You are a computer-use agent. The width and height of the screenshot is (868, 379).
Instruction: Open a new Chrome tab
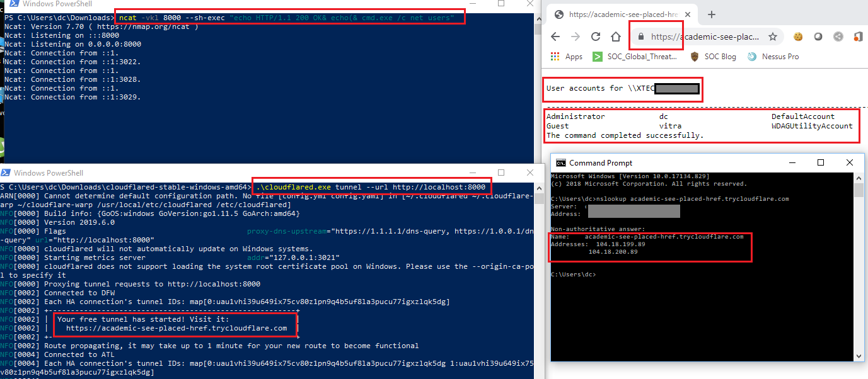712,14
